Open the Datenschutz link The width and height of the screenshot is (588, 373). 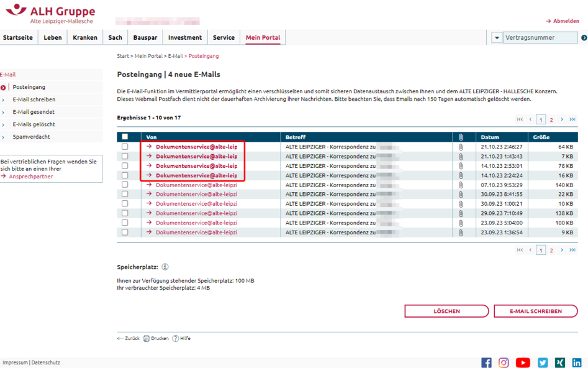point(46,362)
